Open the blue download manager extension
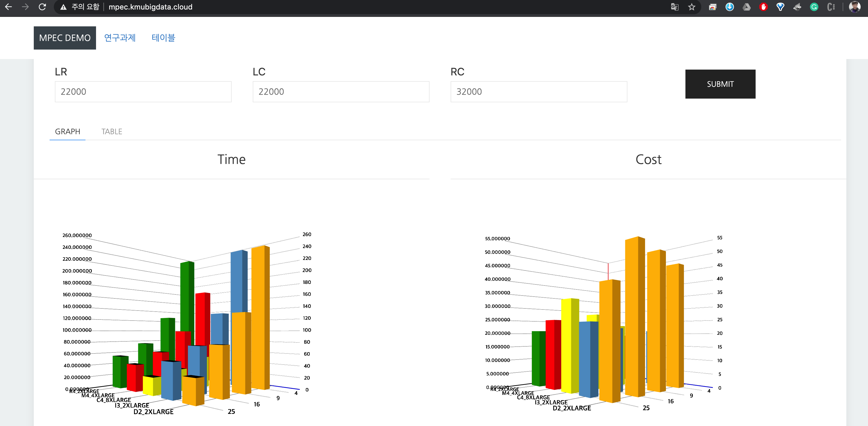 coord(730,7)
